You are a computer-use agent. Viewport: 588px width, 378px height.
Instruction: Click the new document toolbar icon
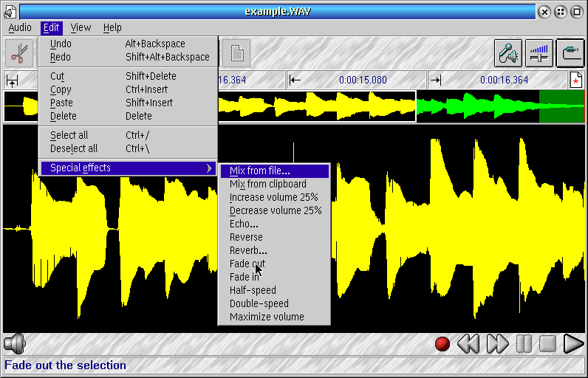pos(236,53)
